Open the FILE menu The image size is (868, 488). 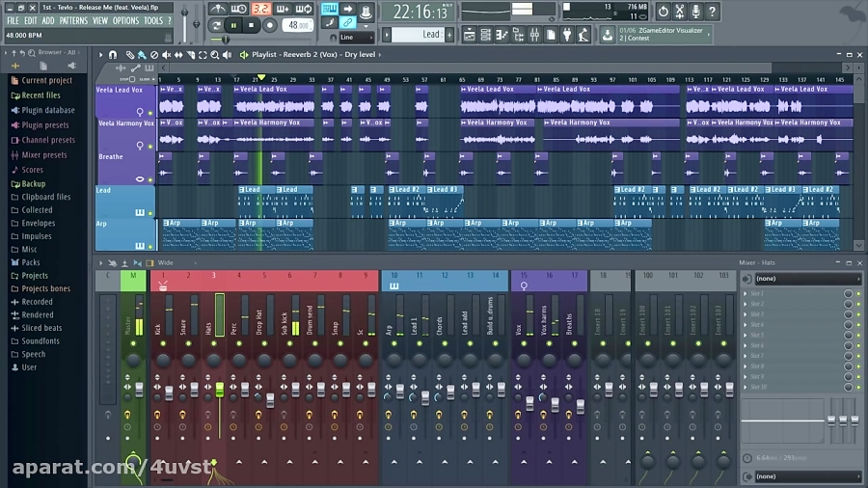(13, 20)
